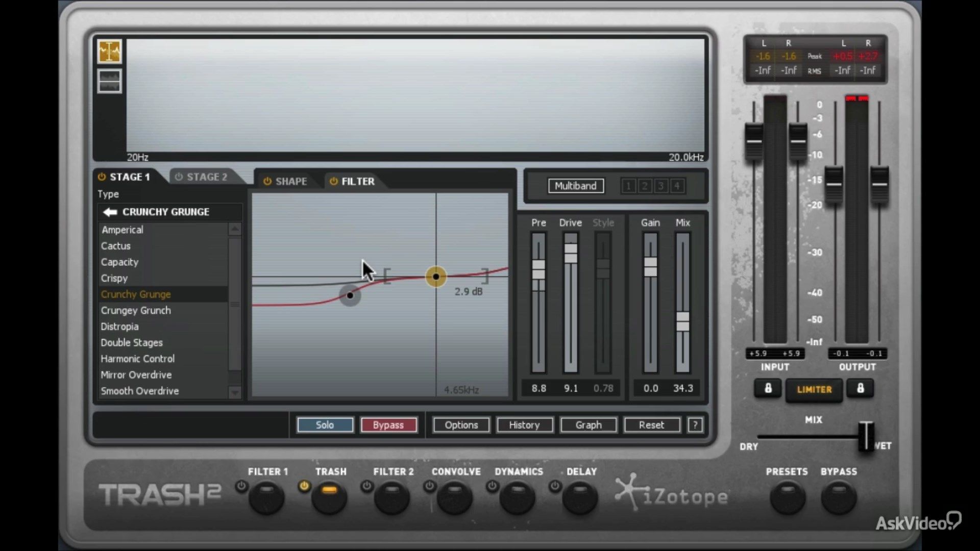Screen dimensions: 980x551
Task: Disable the Trash module power button
Action: pos(304,486)
